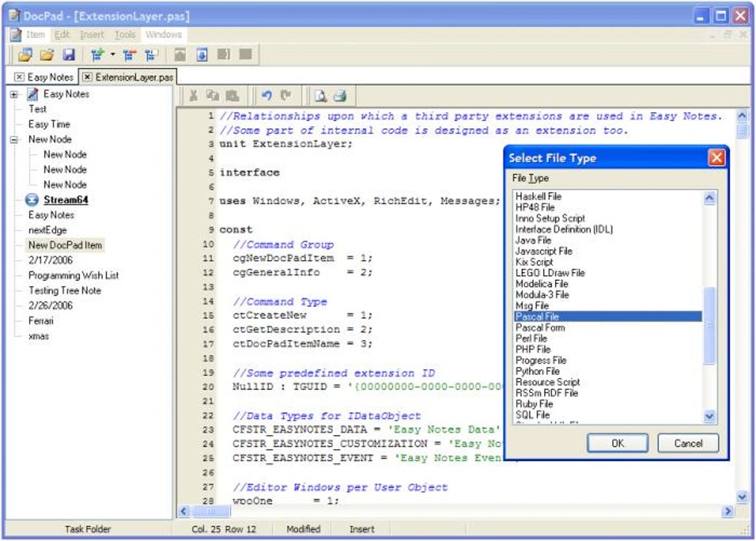Open the Tools menu
Screen dimensions: 756x541
click(125, 35)
